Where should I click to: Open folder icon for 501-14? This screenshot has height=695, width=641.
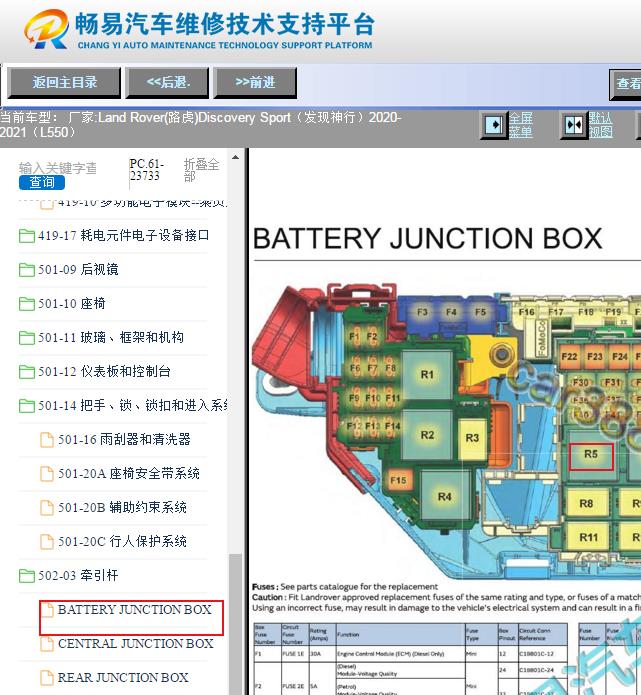point(27,406)
